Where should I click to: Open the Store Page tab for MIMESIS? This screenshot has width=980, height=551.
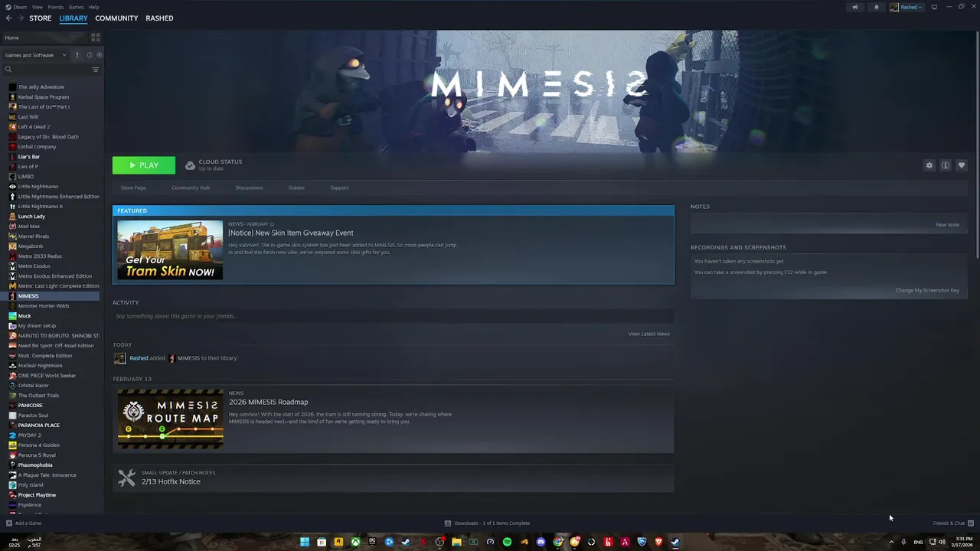[133, 187]
